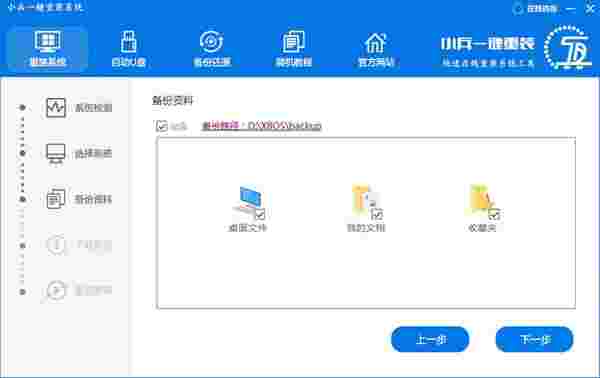Close the reinstall tool window
Image resolution: width=600 pixels, height=378 pixels.
point(591,8)
